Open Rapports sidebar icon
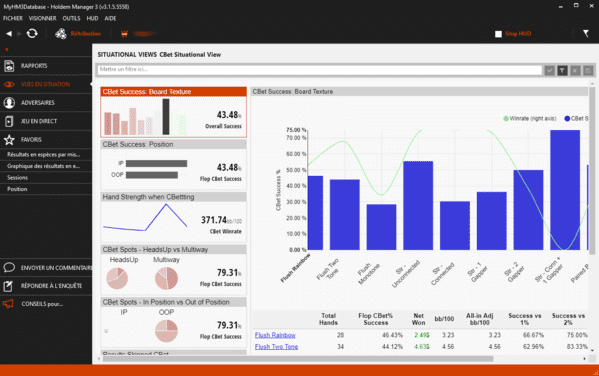Image resolution: width=599 pixels, height=376 pixels. click(x=9, y=66)
